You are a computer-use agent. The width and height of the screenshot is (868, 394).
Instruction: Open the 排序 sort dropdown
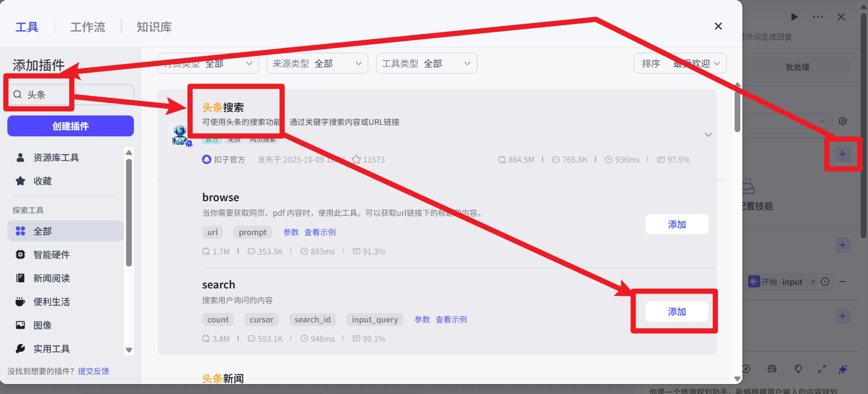[680, 63]
